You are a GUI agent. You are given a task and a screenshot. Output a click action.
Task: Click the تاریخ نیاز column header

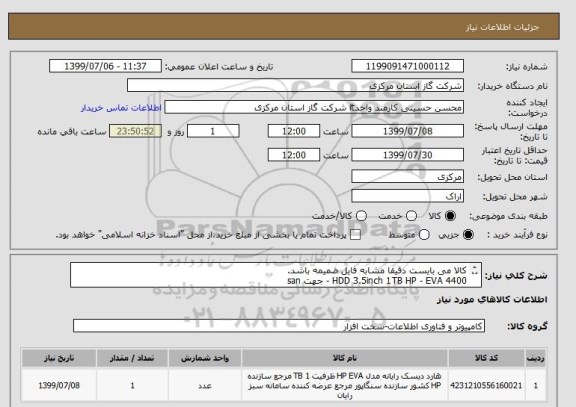point(59,358)
